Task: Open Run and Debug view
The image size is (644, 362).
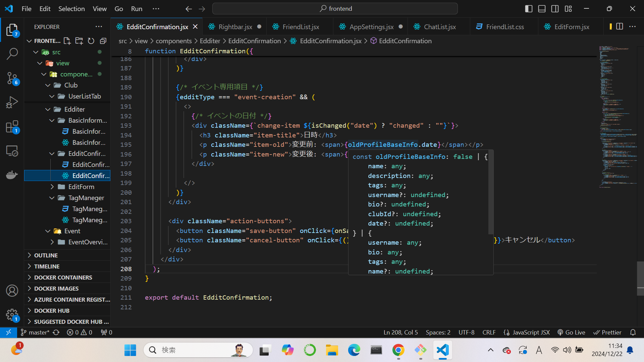Action: (x=12, y=102)
